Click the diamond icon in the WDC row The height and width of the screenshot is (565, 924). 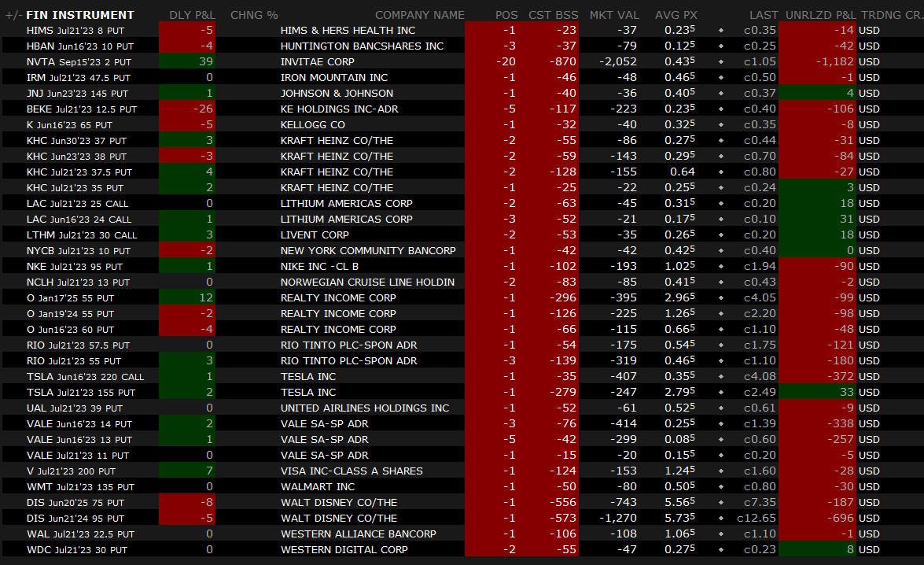720,550
